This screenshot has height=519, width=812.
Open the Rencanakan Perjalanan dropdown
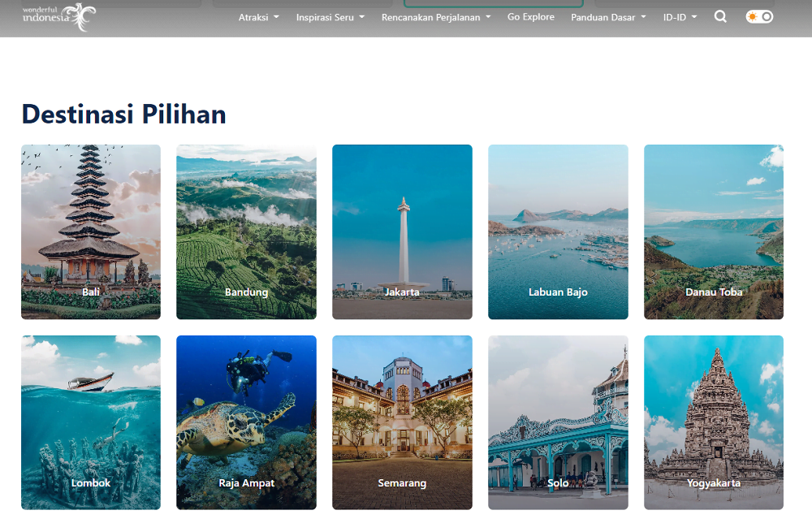tap(436, 17)
